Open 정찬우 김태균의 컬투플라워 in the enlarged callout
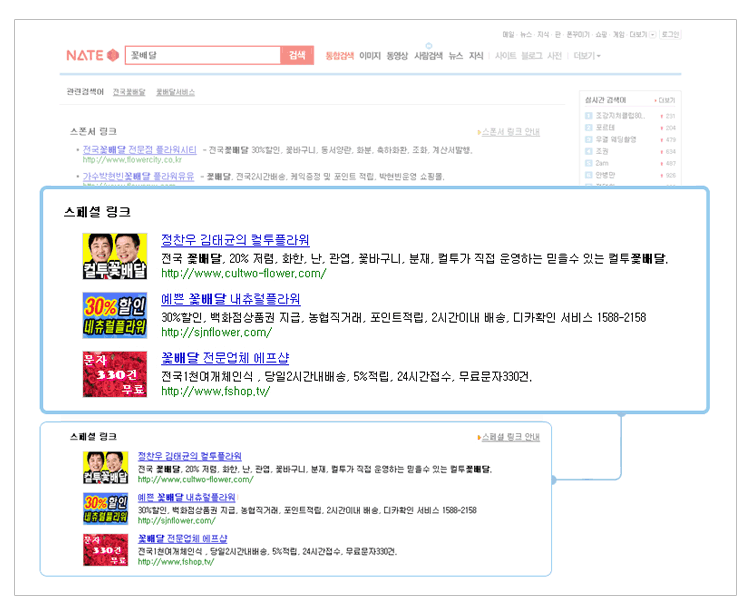 point(235,240)
